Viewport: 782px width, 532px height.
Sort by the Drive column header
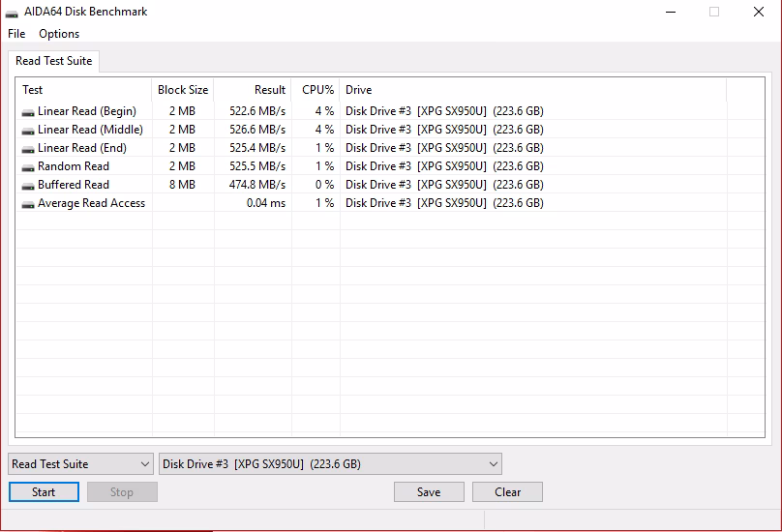pos(533,90)
